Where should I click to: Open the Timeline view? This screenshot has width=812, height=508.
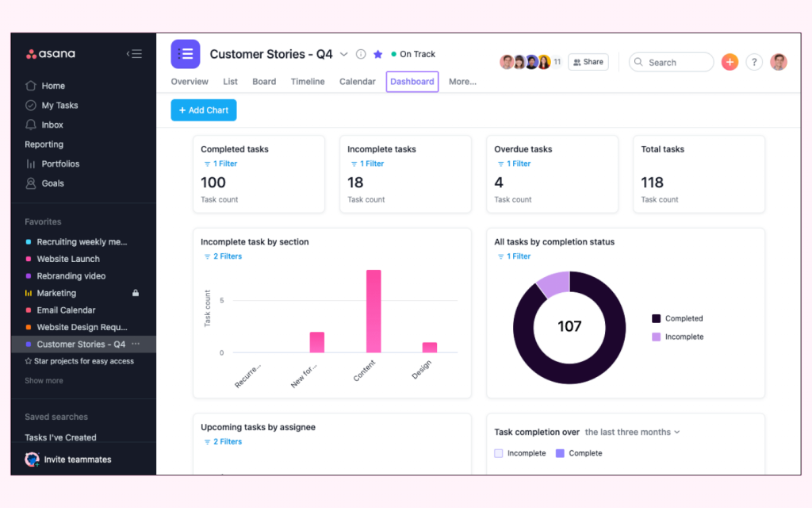pos(308,81)
